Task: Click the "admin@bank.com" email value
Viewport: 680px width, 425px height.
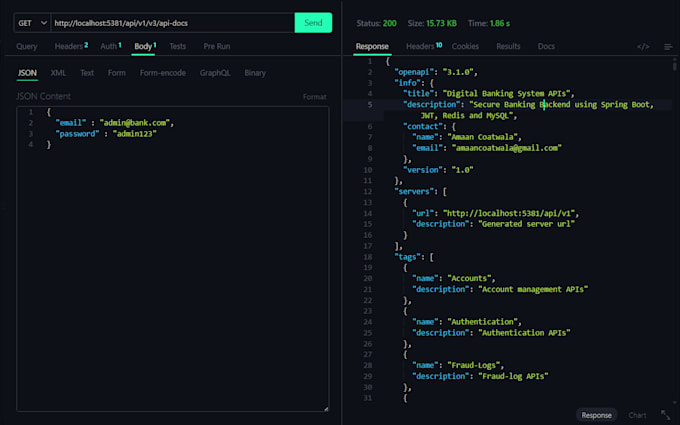Action: point(135,123)
